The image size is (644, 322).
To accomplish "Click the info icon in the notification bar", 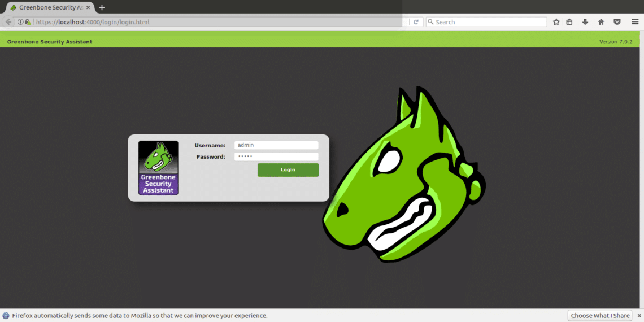I will (x=6, y=316).
